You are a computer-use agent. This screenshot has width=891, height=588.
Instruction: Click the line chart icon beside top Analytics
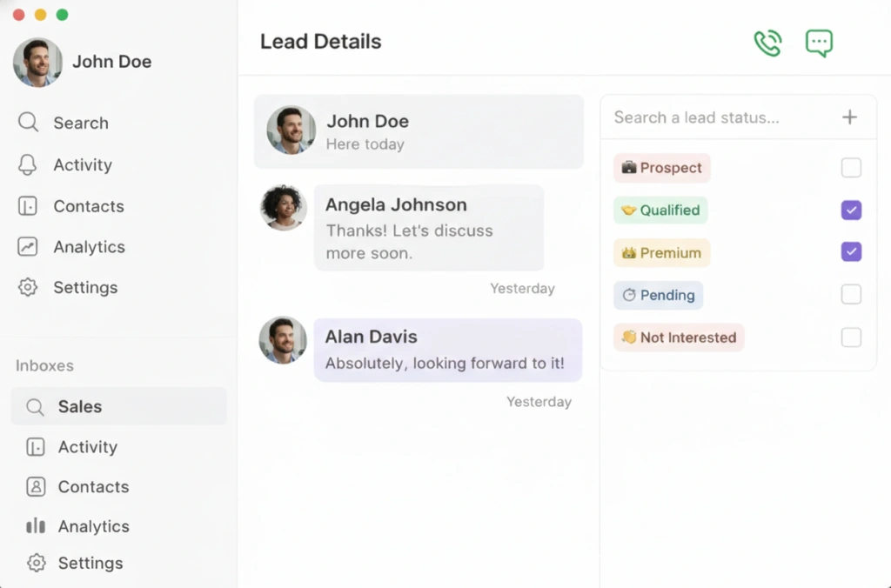click(27, 246)
